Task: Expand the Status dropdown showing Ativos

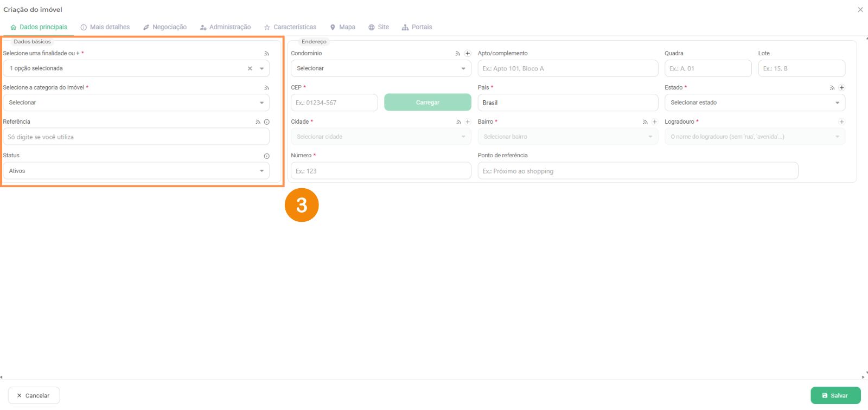Action: pos(136,171)
